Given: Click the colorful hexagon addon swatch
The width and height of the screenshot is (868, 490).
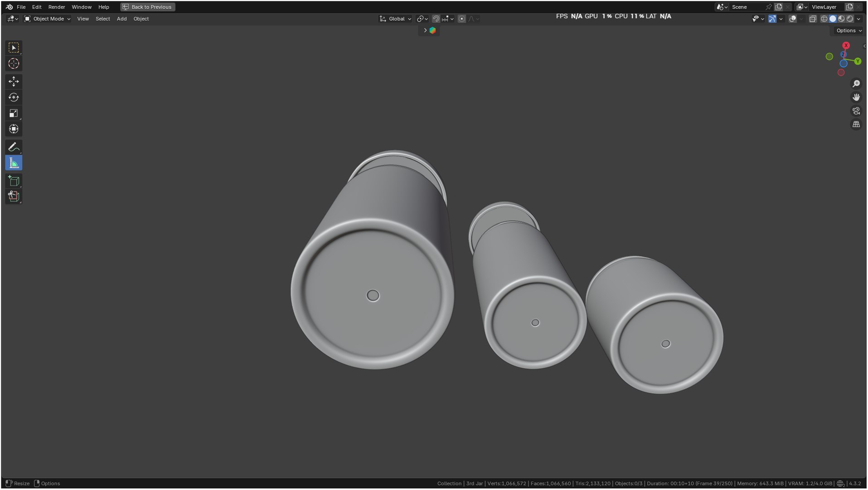Looking at the screenshot, I should click(432, 30).
